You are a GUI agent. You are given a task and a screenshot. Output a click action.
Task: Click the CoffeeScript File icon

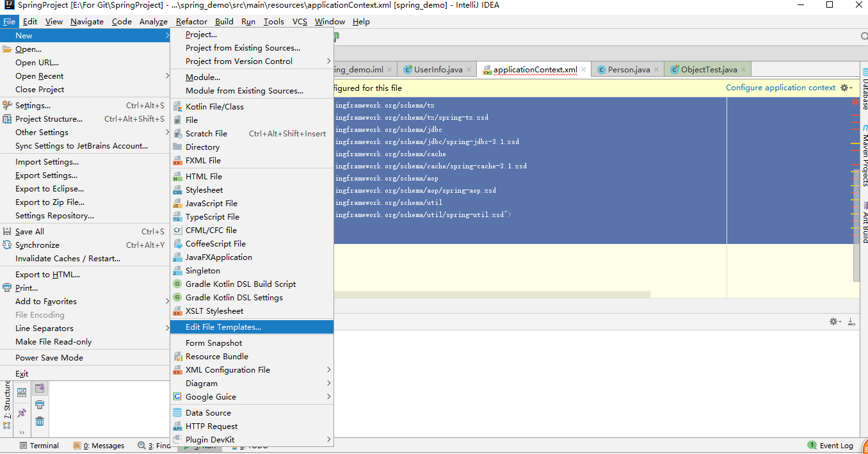point(177,244)
